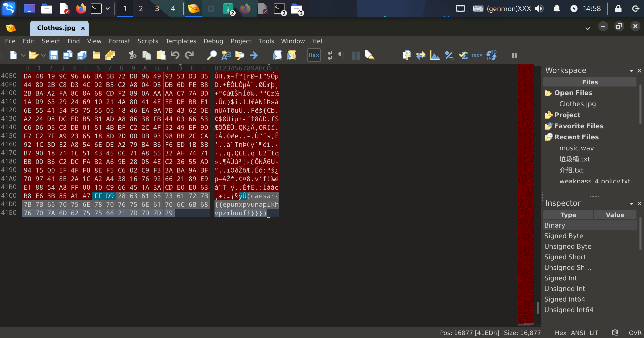Open the Templates menu
The image size is (644, 338).
(181, 41)
